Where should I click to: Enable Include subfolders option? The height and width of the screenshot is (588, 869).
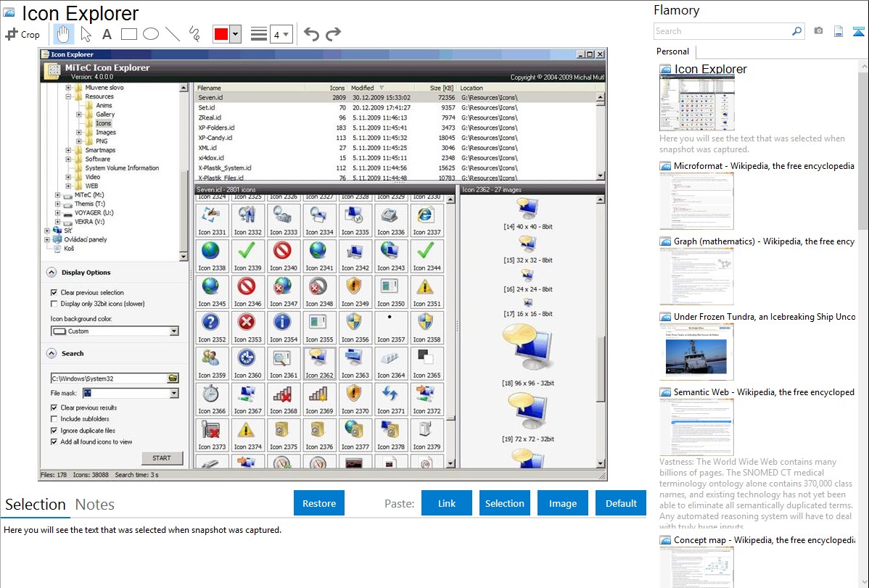[x=54, y=419]
